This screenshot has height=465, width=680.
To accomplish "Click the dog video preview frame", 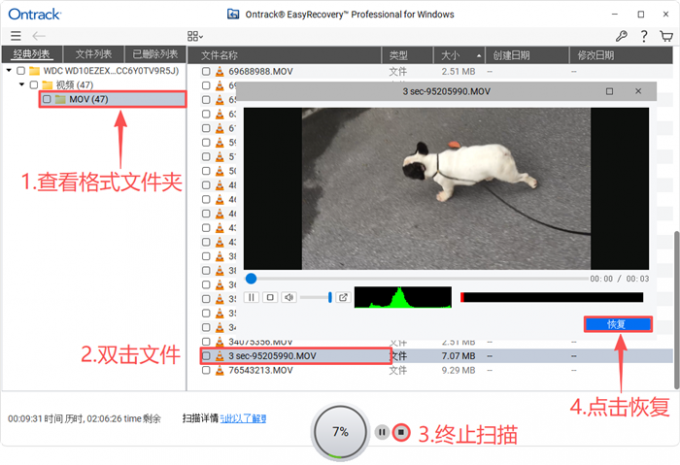I will [446, 189].
